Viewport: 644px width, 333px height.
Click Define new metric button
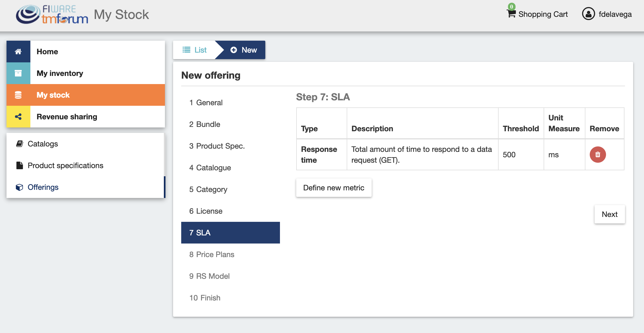pos(334,188)
